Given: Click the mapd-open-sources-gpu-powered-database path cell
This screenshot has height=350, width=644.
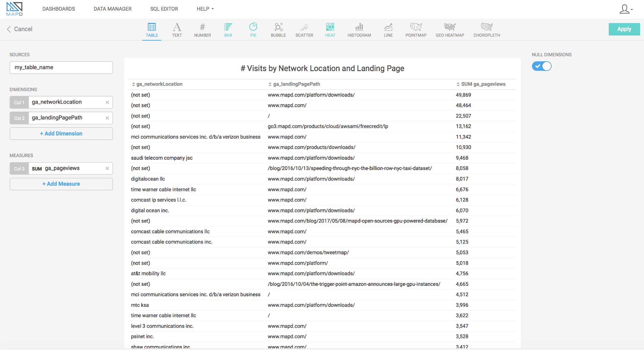Looking at the screenshot, I should (358, 221).
